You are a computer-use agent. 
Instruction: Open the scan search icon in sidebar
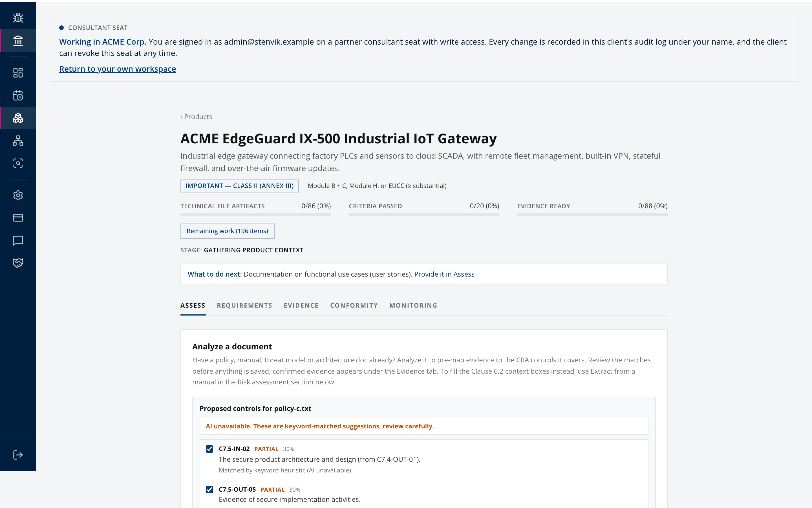tap(18, 163)
